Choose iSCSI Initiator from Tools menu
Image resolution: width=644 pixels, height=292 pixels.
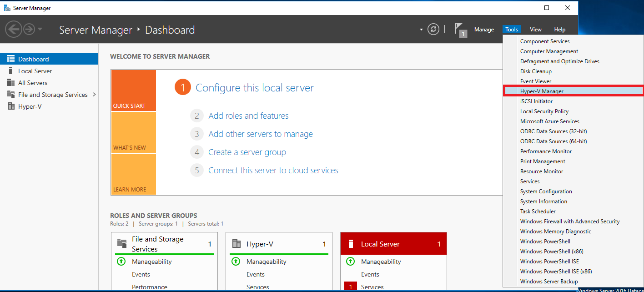(x=573, y=101)
